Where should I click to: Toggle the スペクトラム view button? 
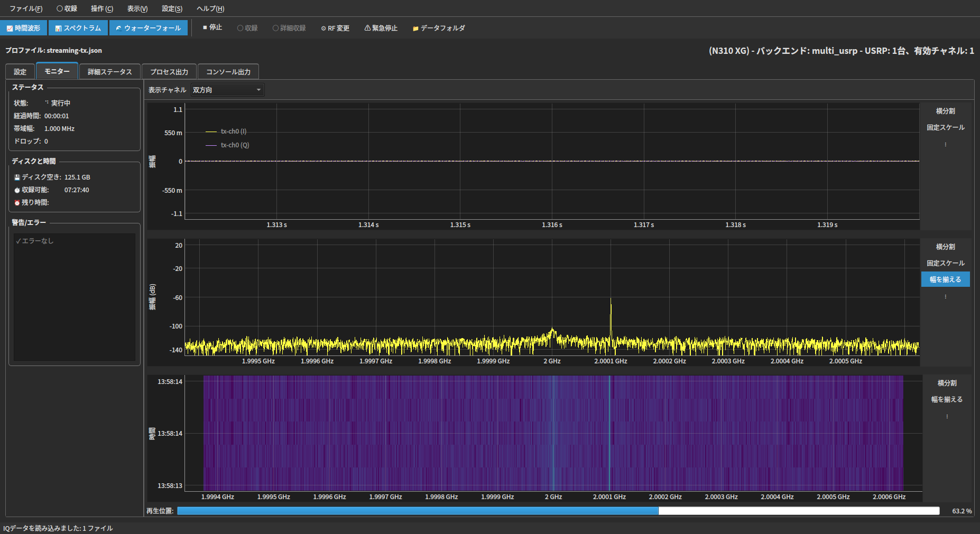pos(78,28)
